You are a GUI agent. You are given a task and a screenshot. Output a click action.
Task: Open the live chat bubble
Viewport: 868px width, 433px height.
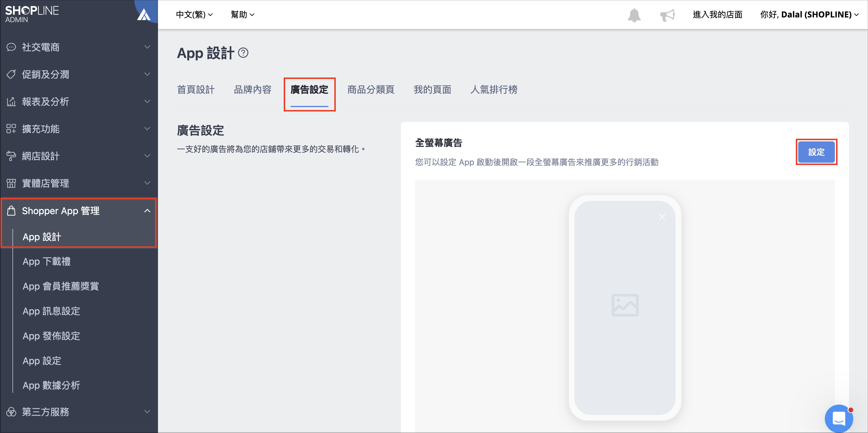838,418
